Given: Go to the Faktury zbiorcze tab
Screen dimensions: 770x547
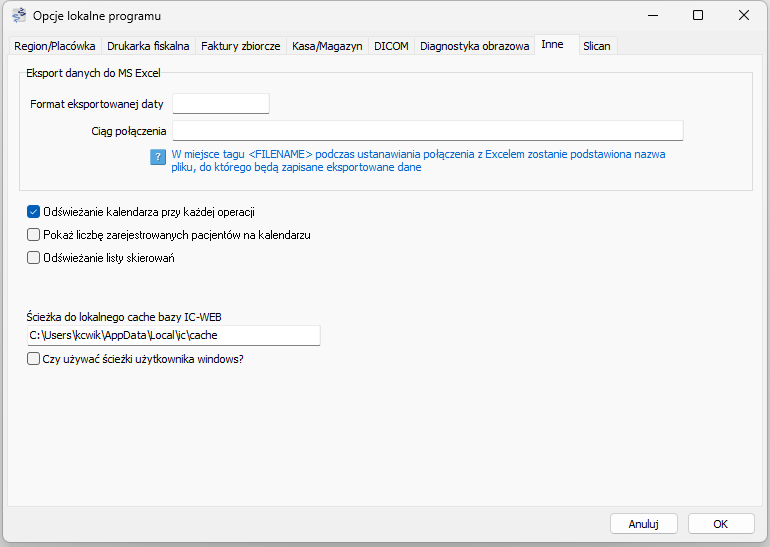Looking at the screenshot, I should click(x=240, y=46).
